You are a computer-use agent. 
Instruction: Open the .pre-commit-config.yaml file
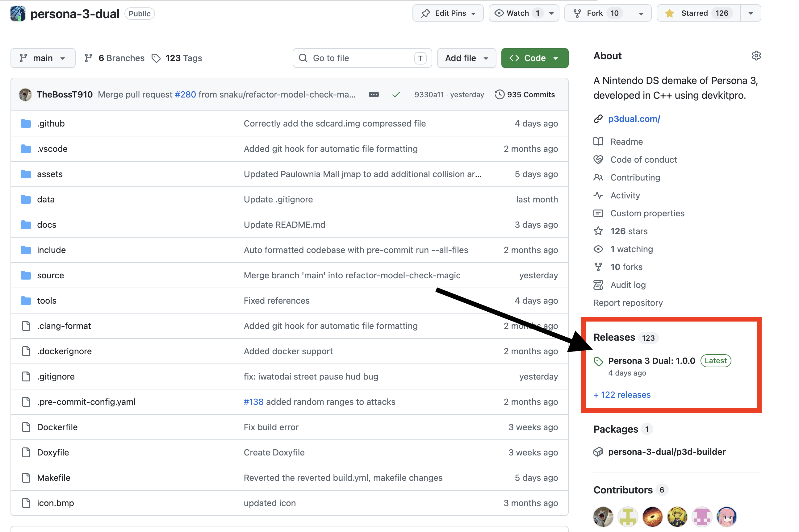click(86, 402)
